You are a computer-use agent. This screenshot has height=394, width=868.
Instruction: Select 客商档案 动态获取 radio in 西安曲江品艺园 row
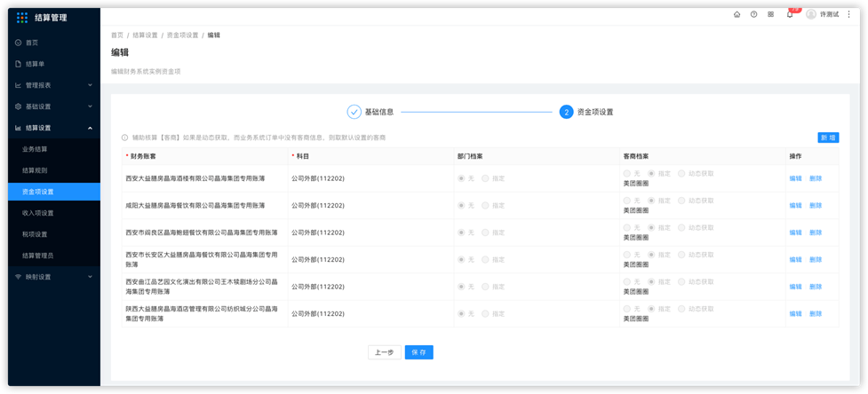point(681,281)
